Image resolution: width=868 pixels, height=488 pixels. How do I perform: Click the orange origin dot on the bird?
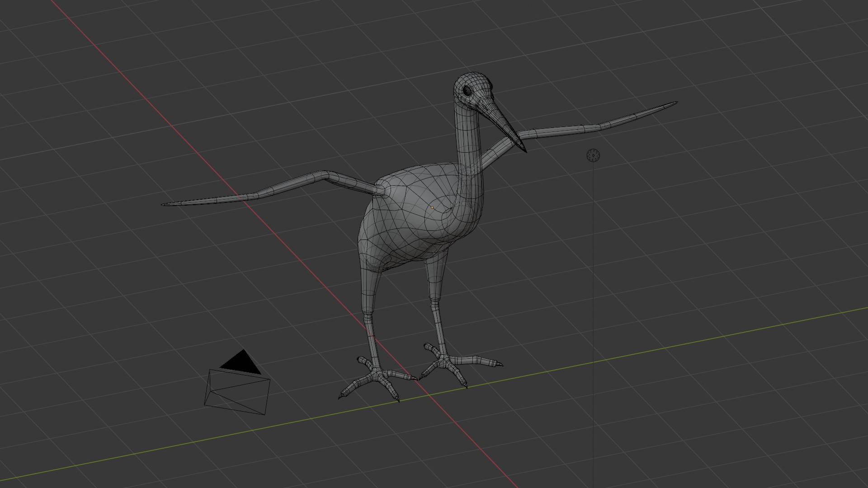(432, 207)
